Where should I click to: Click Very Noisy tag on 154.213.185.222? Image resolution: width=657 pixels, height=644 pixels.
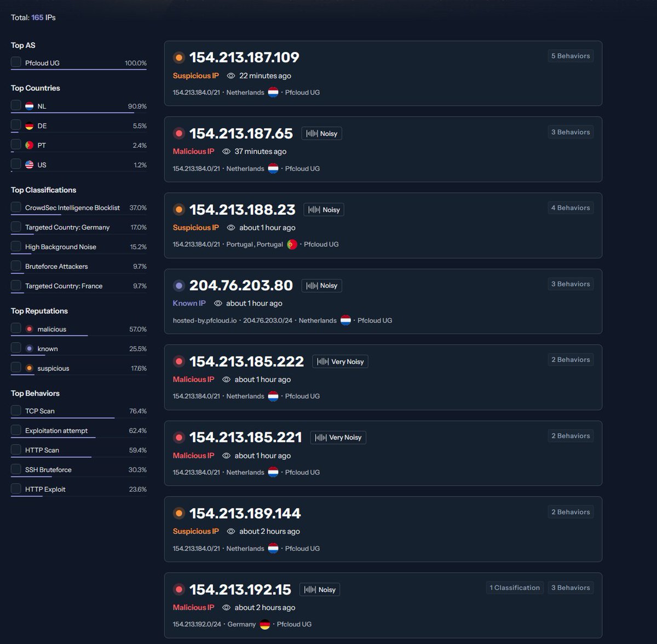(340, 361)
